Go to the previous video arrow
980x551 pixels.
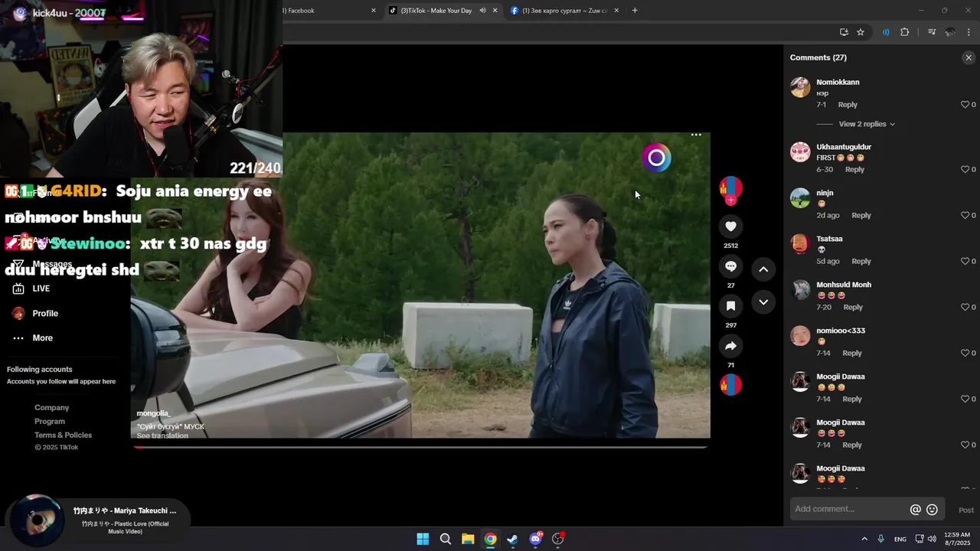tap(763, 269)
